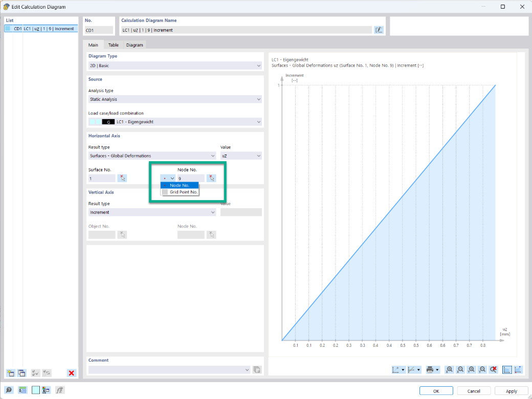Click the fx formula icon
532x399 pixels.
(60, 390)
